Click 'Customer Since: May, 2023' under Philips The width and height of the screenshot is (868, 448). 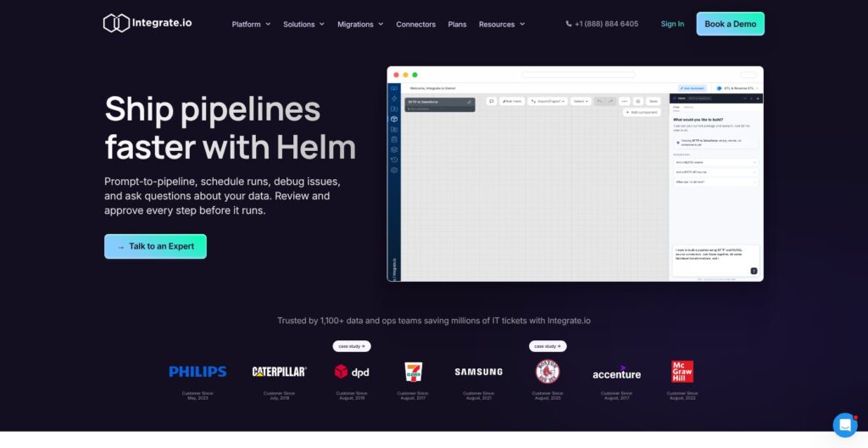click(198, 395)
